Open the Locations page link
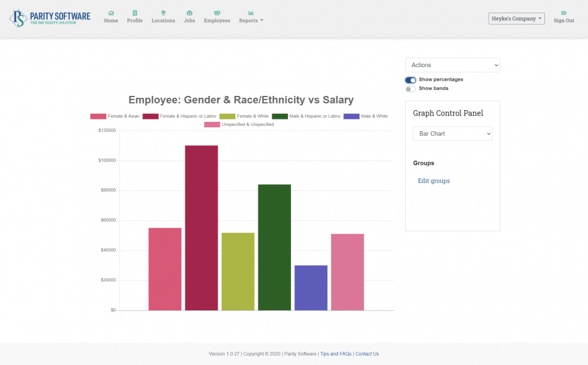The height and width of the screenshot is (365, 588). [163, 20]
